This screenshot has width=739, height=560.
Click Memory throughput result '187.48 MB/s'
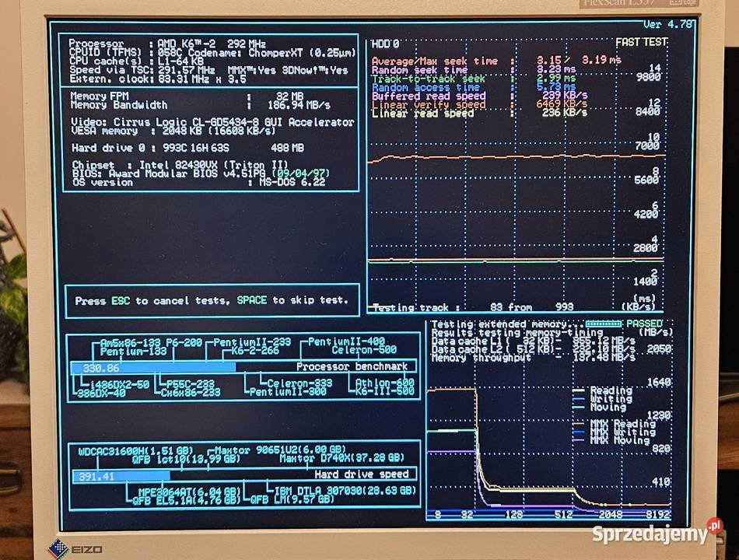point(604,358)
